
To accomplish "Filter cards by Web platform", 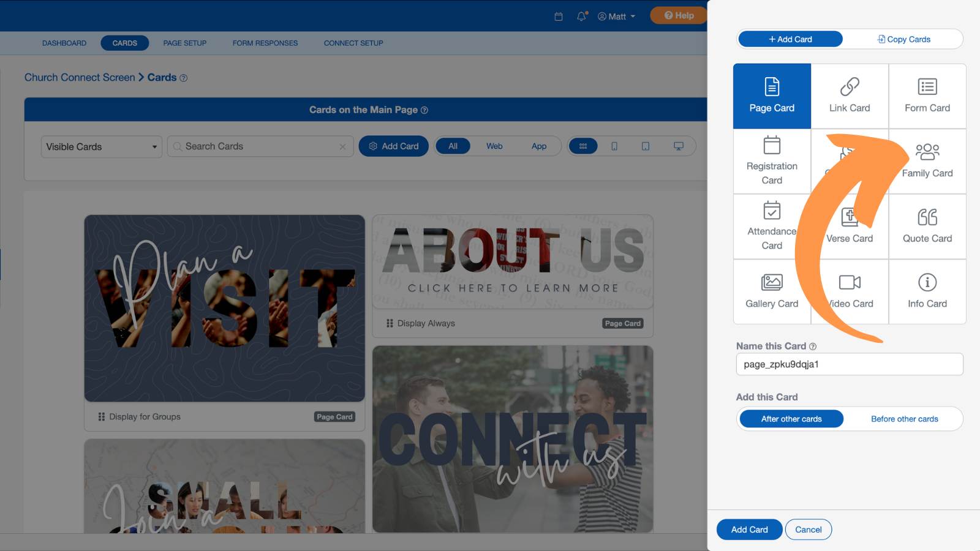I will coord(494,146).
